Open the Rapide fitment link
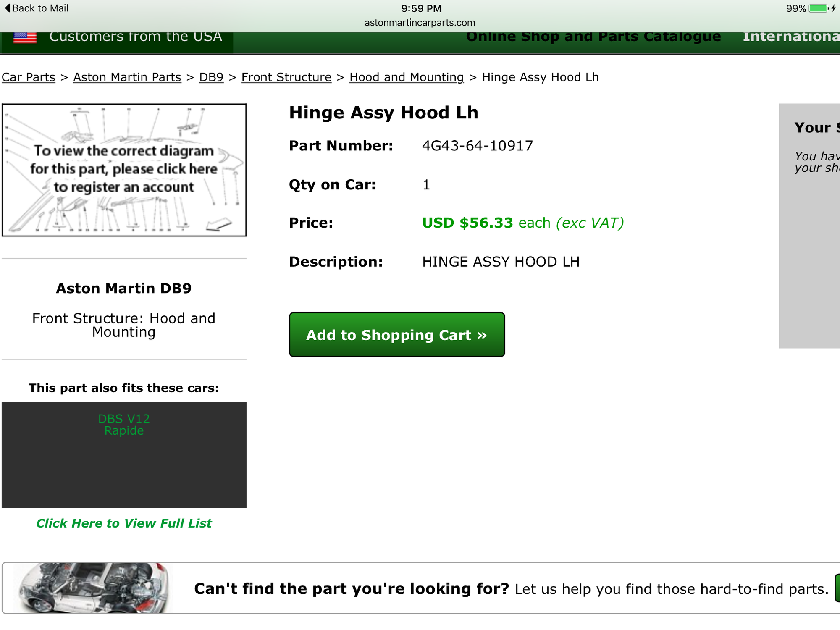840x630 pixels. tap(124, 431)
